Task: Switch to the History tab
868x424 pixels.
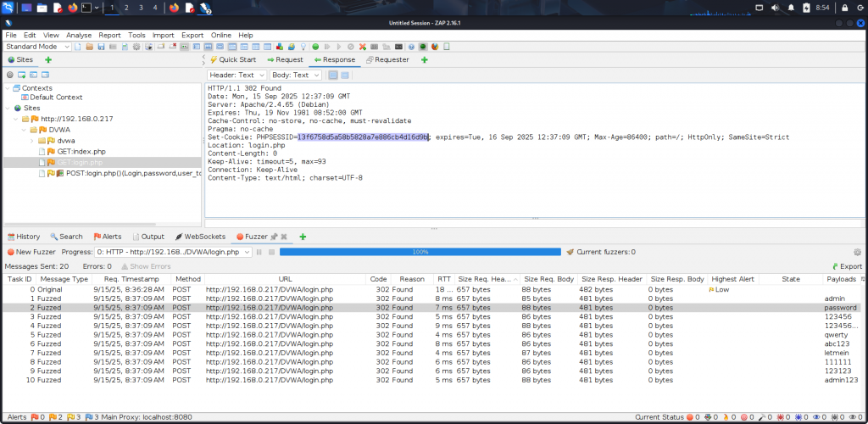Action: (24, 237)
